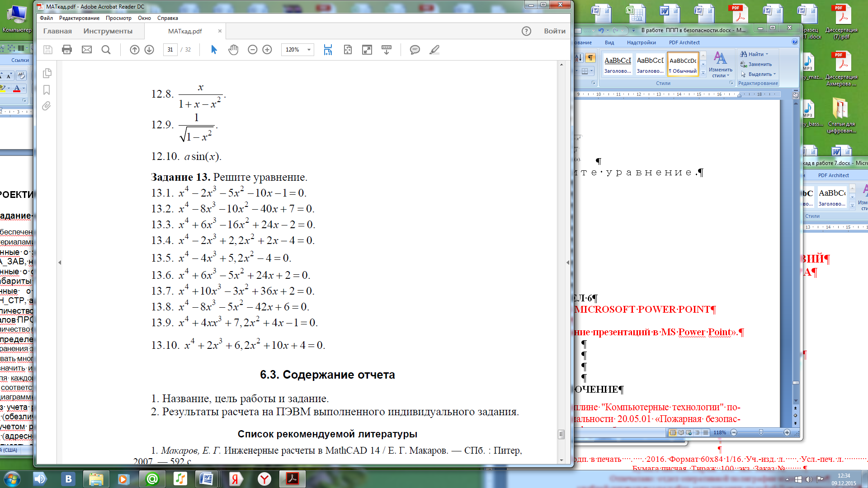Switch Word to Print Layout view

[x=673, y=433]
